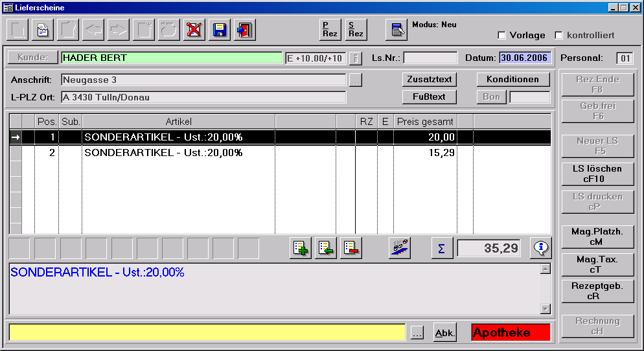The image size is (644, 351).
Task: Click the exit door icon in toolbar
Action: tap(246, 30)
